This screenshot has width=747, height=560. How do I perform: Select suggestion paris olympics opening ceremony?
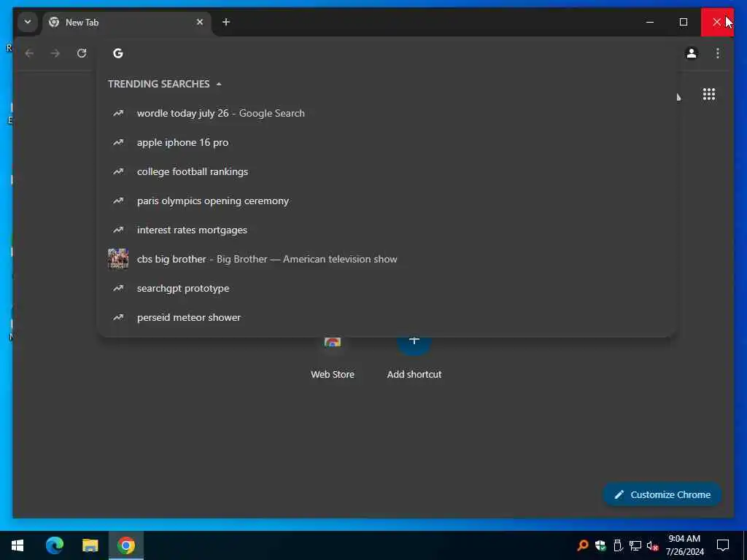[x=387, y=201]
